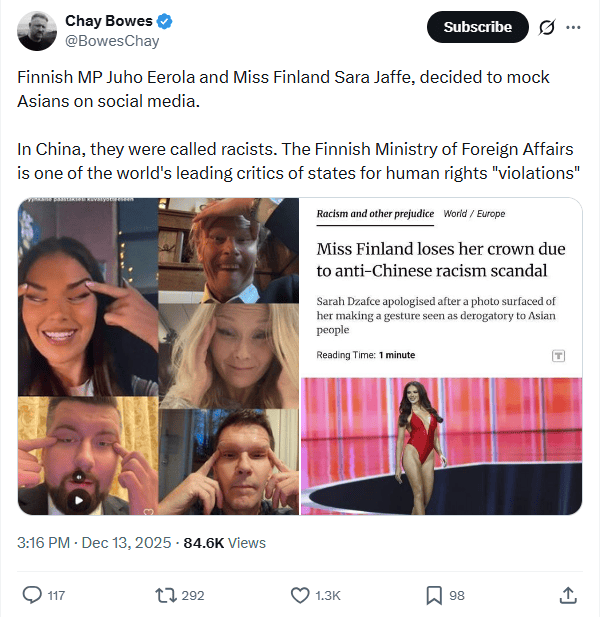Open the share upload icon
The image size is (603, 617).
[x=568, y=595]
